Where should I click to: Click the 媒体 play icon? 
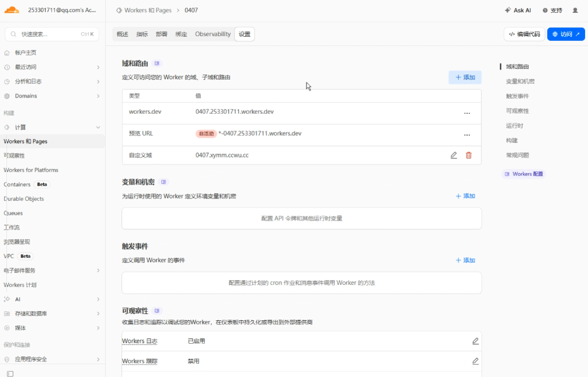pyautogui.click(x=7, y=328)
